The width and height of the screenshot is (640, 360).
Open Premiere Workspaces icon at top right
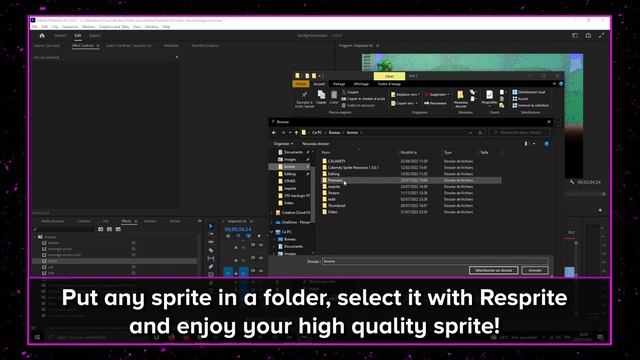point(575,36)
